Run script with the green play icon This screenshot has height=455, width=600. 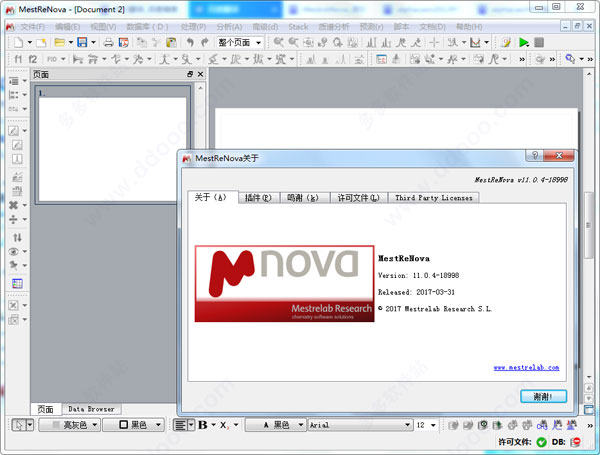coord(523,42)
